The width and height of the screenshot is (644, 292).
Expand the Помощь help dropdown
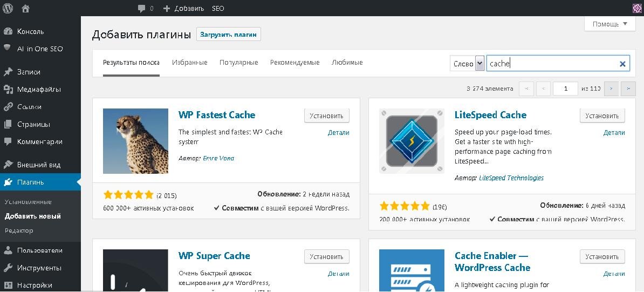point(611,24)
